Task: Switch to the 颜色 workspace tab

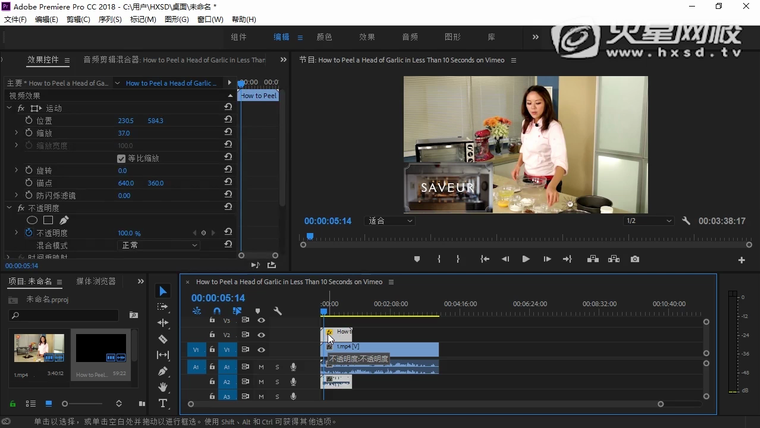Action: pos(324,37)
